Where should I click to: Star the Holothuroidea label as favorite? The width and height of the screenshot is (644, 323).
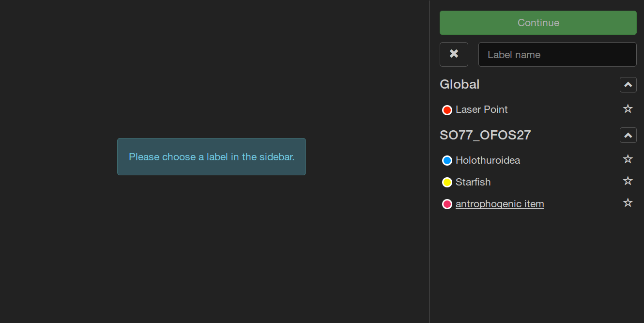[628, 159]
